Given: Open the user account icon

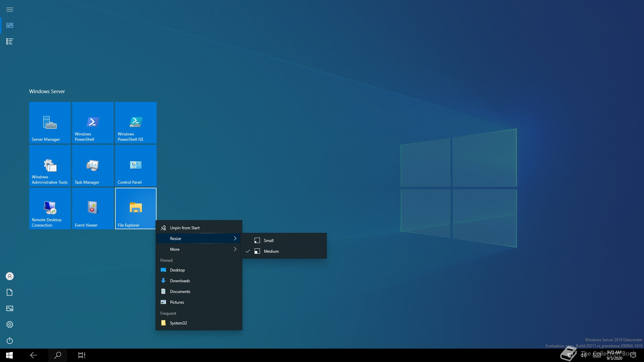Looking at the screenshot, I should [x=10, y=276].
